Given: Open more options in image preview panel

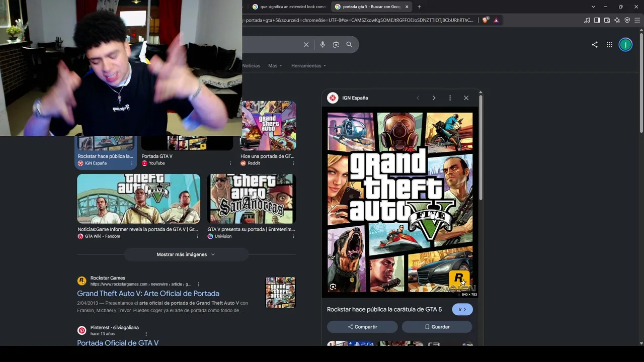Looking at the screenshot, I should [x=450, y=98].
